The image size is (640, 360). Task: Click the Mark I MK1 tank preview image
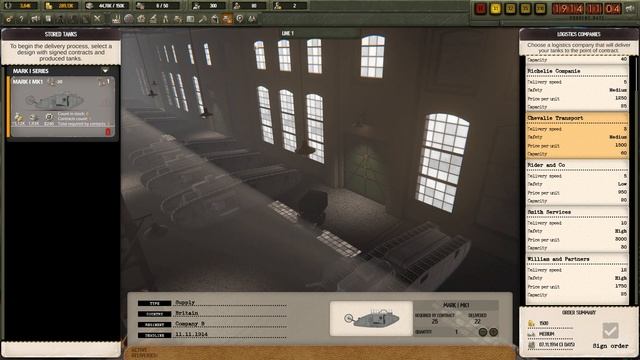click(x=371, y=318)
